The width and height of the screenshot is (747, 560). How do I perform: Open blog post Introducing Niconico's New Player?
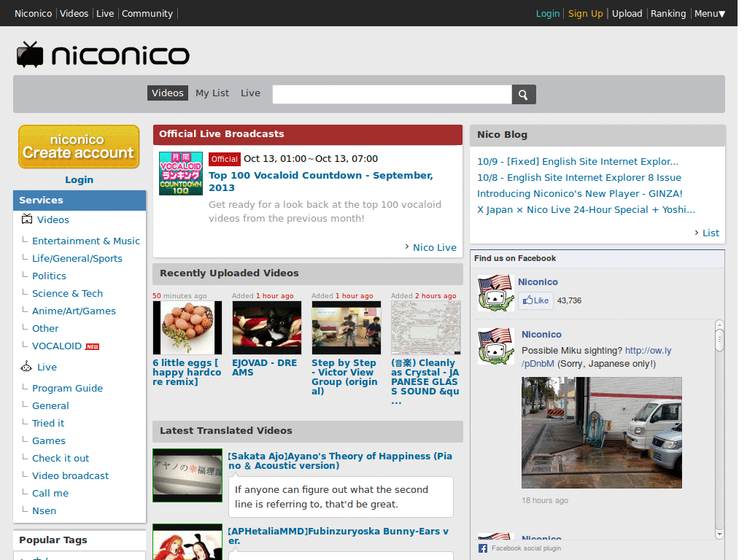tap(580, 194)
